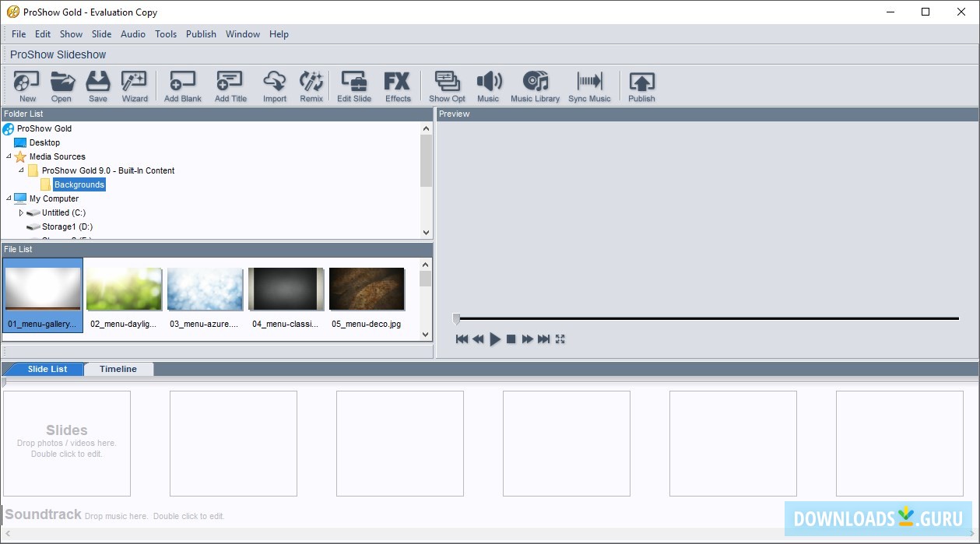Collapse the My Computer tree node
980x544 pixels.
(x=9, y=198)
